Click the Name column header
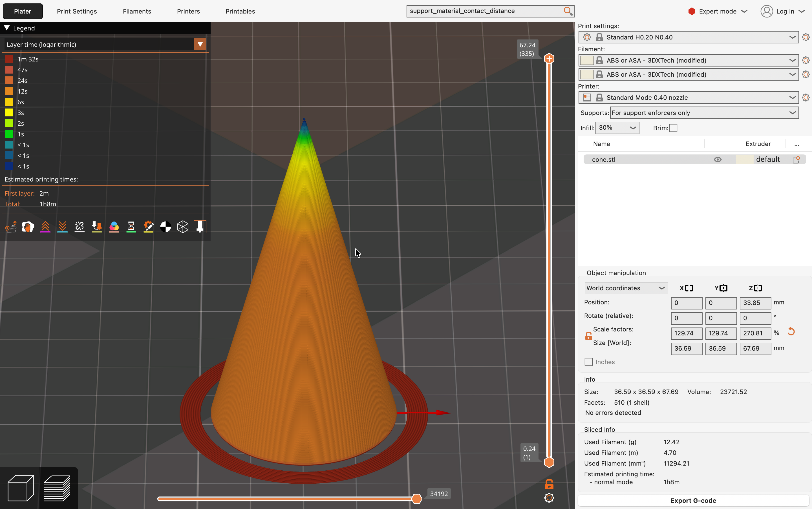Viewport: 812px width, 509px height. pyautogui.click(x=601, y=144)
